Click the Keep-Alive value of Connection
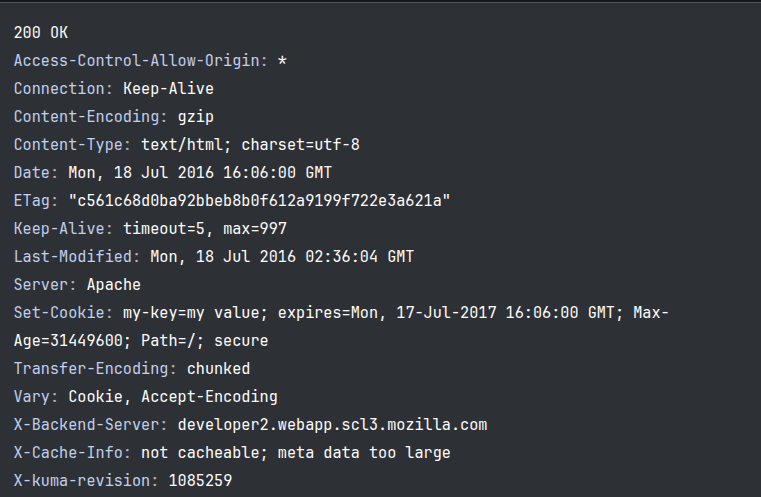Image resolution: width=761 pixels, height=497 pixels. point(168,89)
